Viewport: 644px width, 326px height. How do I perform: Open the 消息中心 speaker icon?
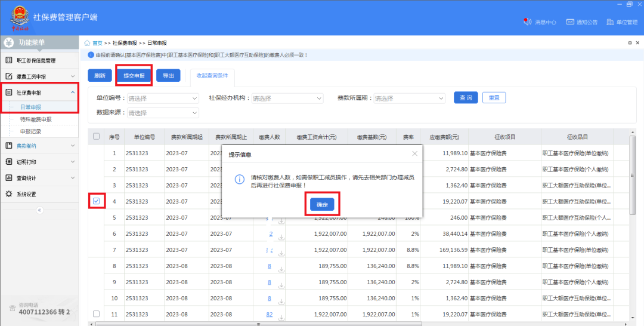(x=528, y=21)
